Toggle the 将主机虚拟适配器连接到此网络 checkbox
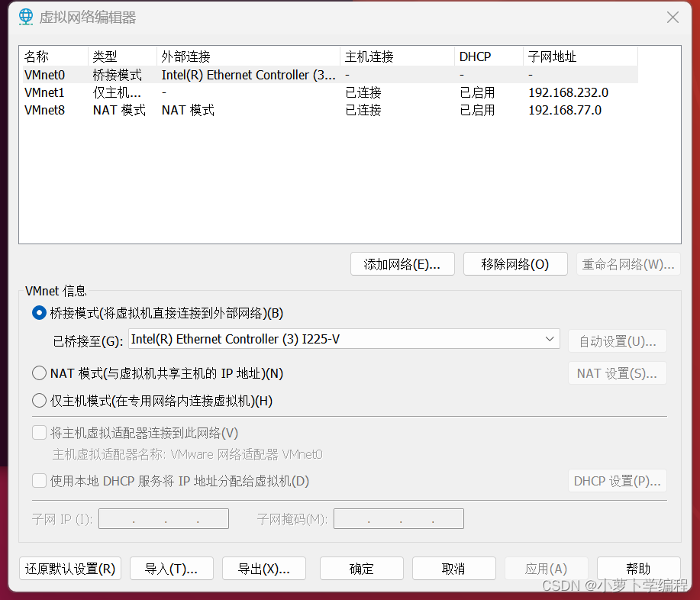The height and width of the screenshot is (600, 700). tap(38, 431)
